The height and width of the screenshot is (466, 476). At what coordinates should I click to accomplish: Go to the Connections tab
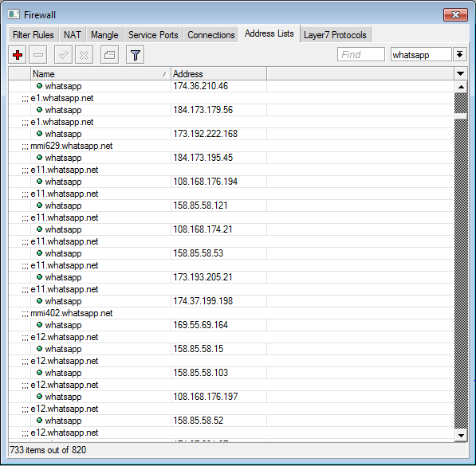coord(211,35)
